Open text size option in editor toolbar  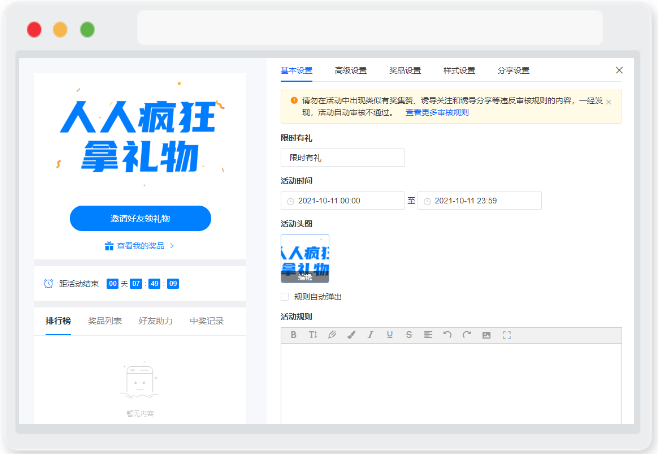click(313, 335)
